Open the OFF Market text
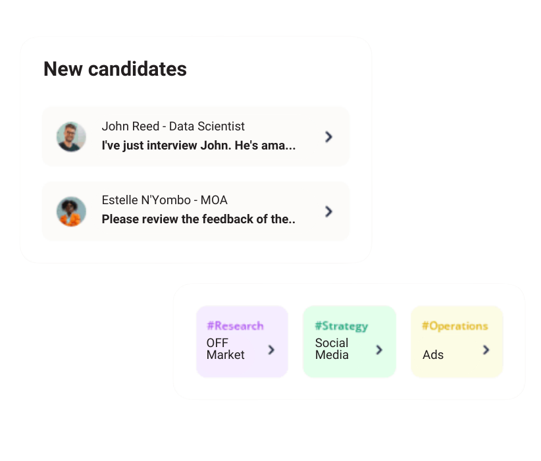This screenshot has width=541, height=461. tap(225, 349)
